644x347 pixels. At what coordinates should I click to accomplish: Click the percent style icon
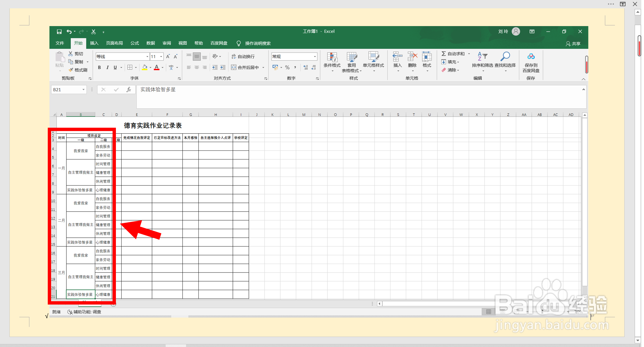coord(287,68)
